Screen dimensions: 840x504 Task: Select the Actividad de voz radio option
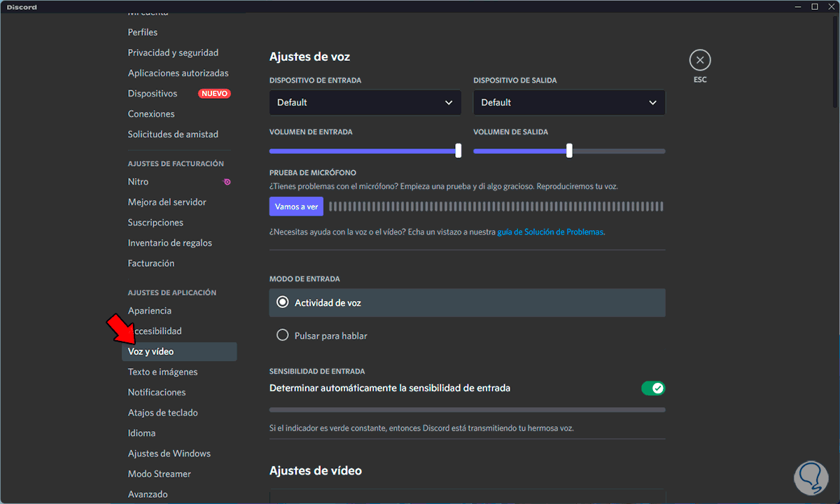pyautogui.click(x=467, y=302)
